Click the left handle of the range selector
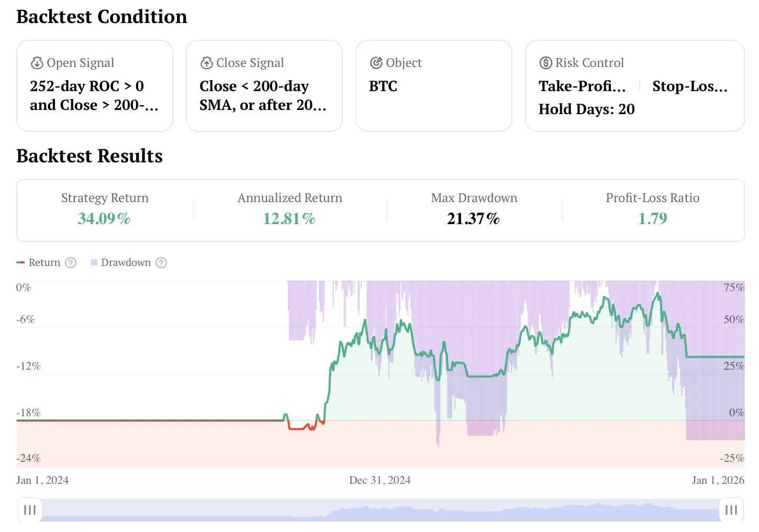759x532 pixels. point(30,509)
